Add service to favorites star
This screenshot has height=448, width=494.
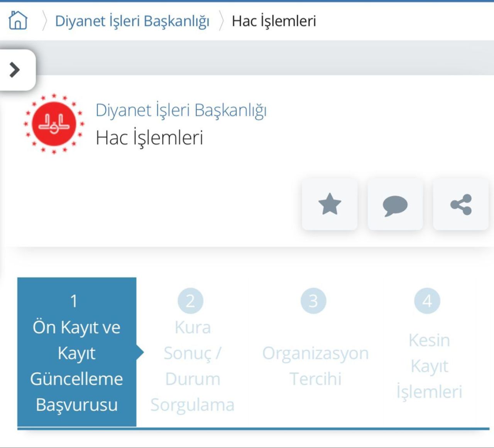(330, 204)
